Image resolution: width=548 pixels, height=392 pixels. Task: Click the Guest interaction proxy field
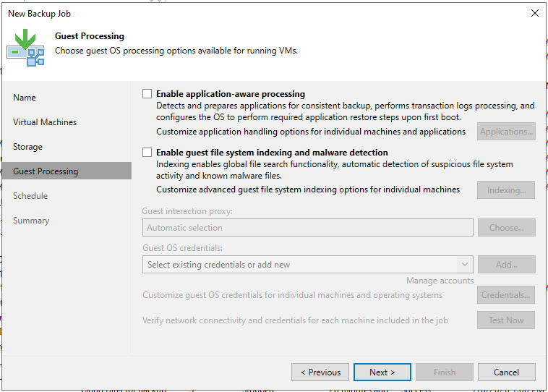click(x=307, y=228)
